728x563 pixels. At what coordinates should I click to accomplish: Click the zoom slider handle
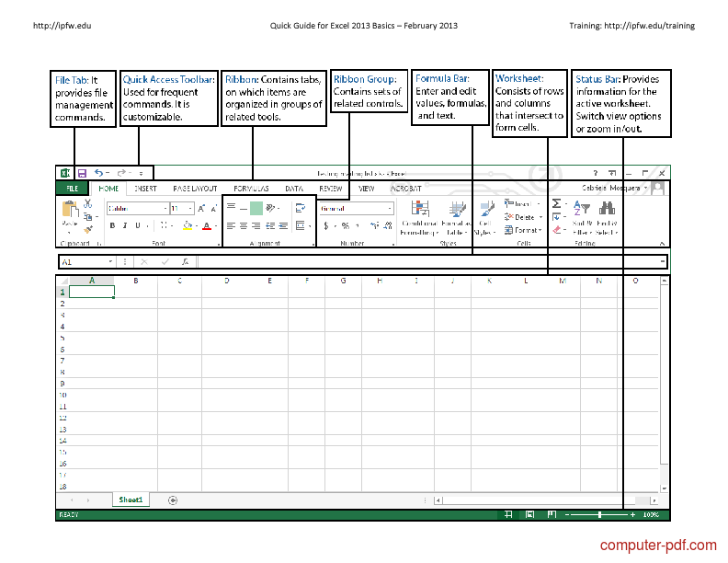click(600, 514)
